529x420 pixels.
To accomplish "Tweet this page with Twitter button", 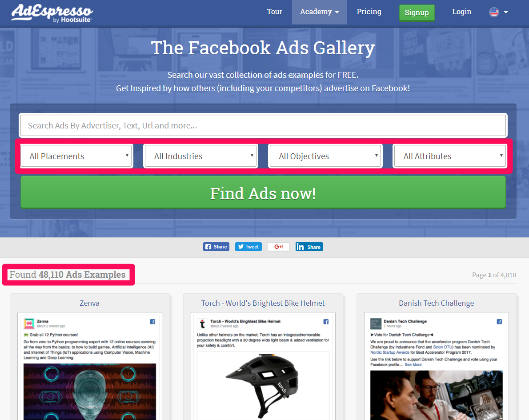I will (x=248, y=247).
